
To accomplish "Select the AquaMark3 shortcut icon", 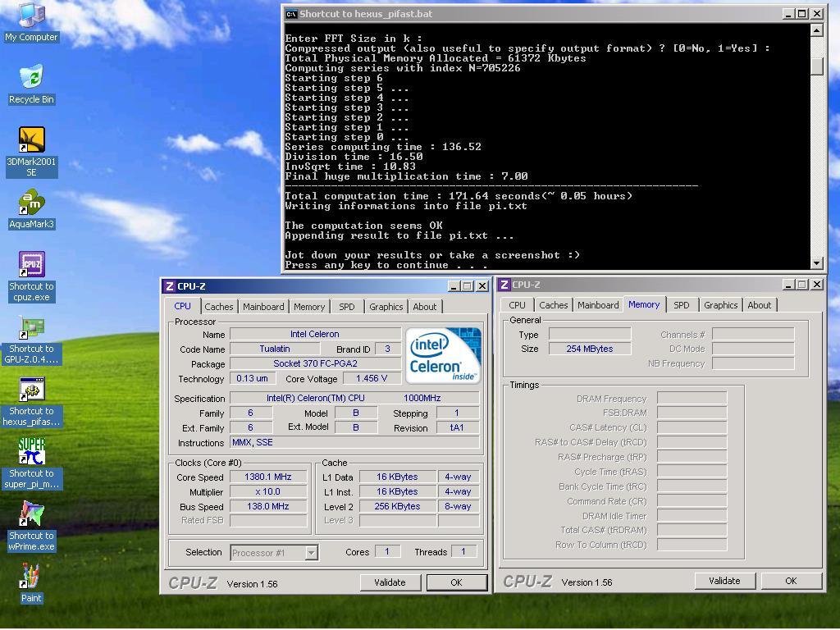I will point(31,209).
